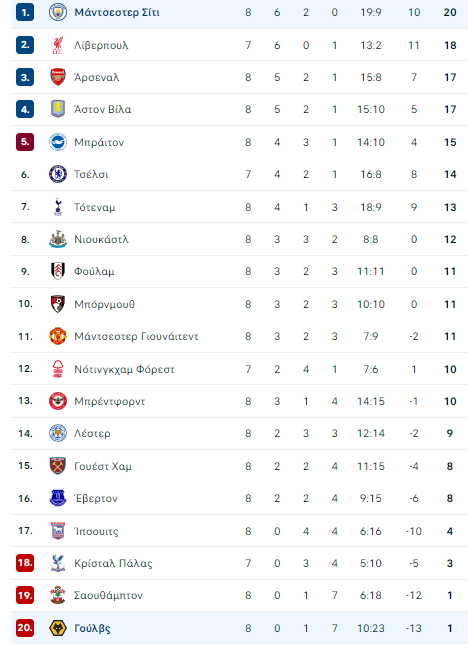
Task: Open team link Λίβερπουλ
Action: [x=101, y=45]
